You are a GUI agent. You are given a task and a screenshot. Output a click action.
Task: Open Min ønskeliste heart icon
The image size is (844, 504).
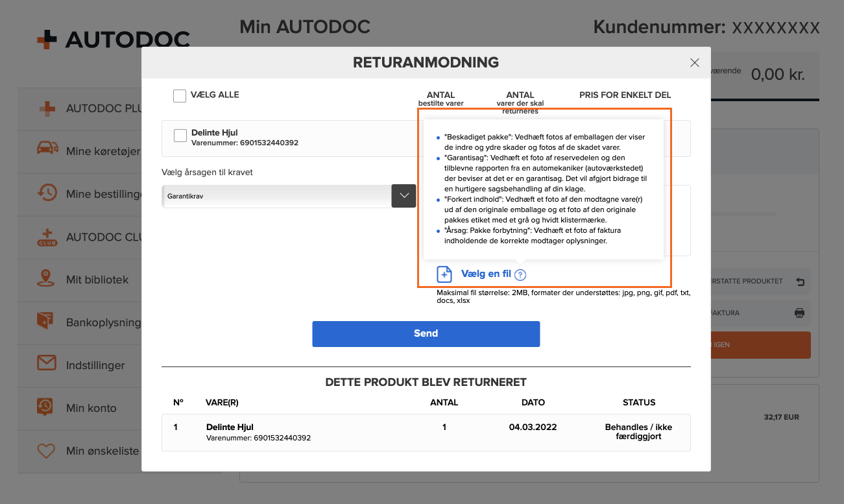point(46,450)
